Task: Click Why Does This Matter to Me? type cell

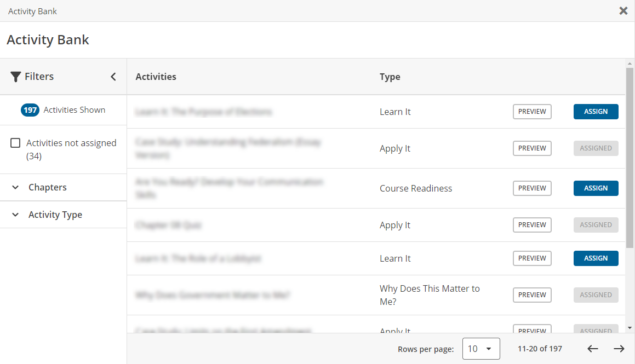Action: (430, 295)
